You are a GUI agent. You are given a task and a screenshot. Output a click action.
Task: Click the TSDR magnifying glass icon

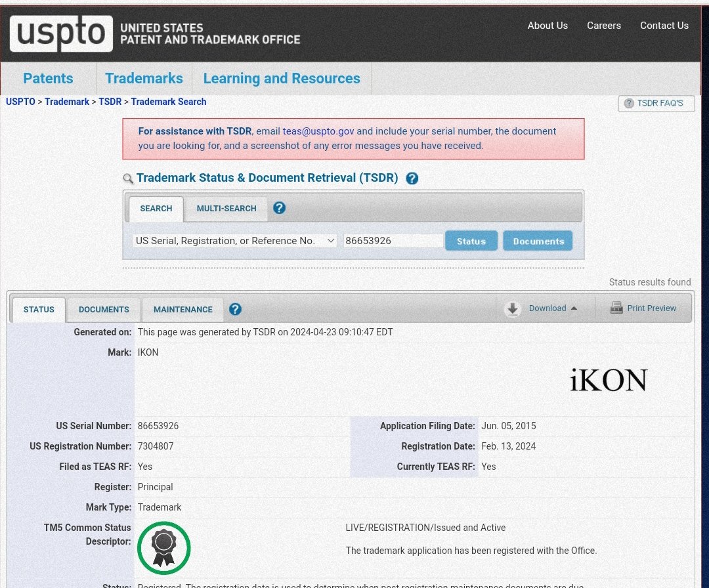pyautogui.click(x=129, y=178)
